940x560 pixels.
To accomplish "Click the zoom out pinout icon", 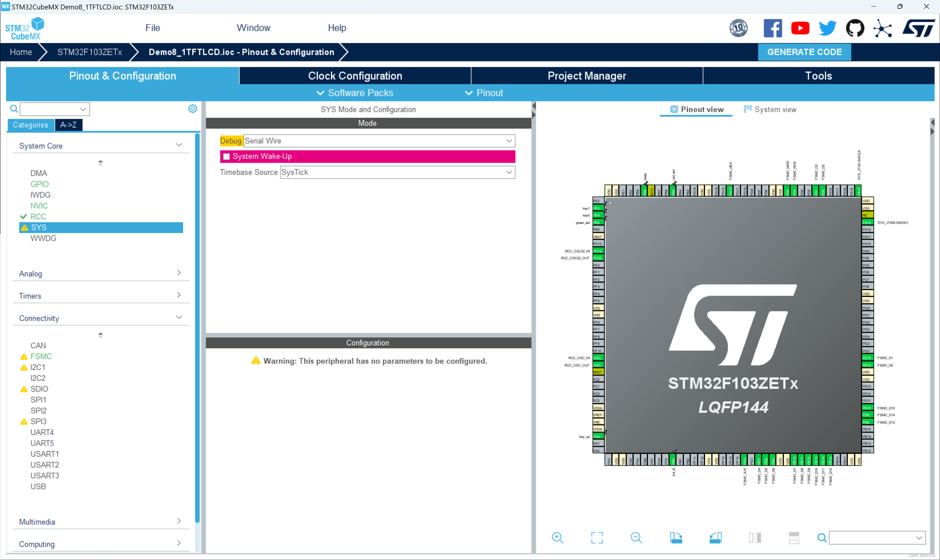I will (x=636, y=538).
